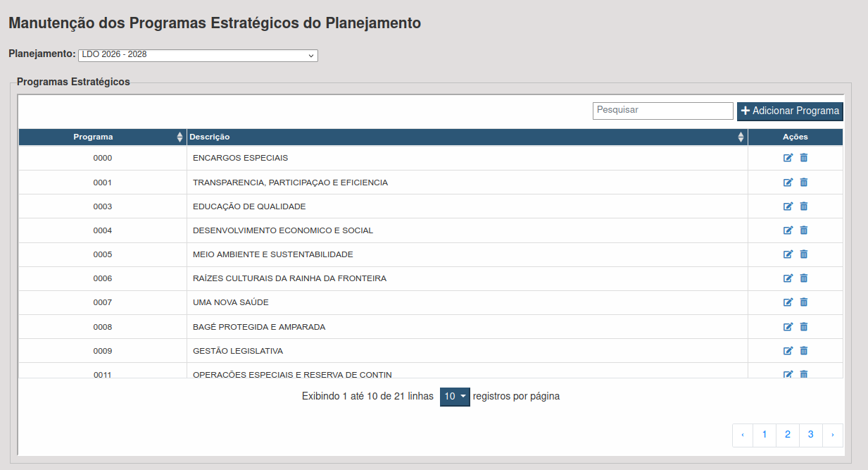
Task: Delete program 0001 TRANSPARENCIA row
Action: tap(804, 183)
